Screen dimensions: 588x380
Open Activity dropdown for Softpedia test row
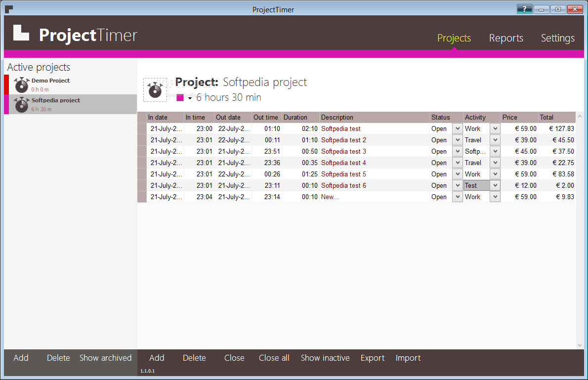(495, 128)
